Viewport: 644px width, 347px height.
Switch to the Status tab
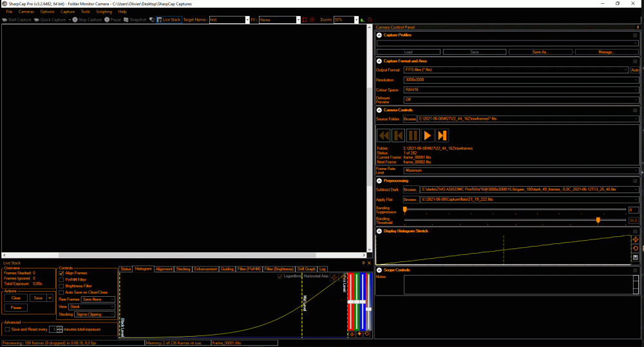tap(126, 269)
